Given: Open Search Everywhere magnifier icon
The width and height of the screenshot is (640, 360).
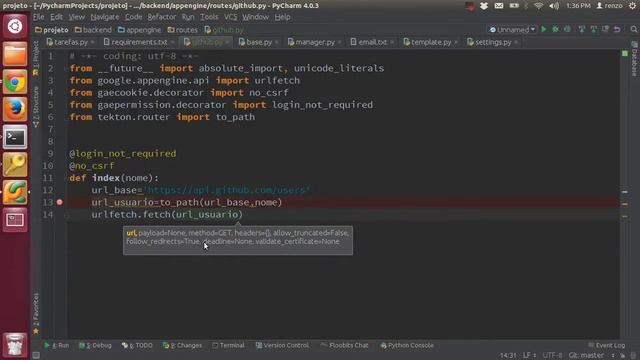Looking at the screenshot, I should (633, 29).
